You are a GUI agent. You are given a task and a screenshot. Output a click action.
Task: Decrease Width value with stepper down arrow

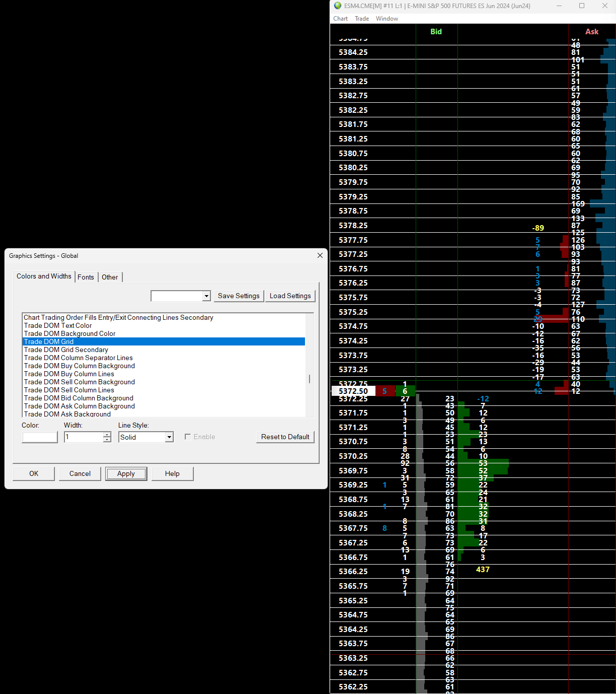click(x=107, y=440)
